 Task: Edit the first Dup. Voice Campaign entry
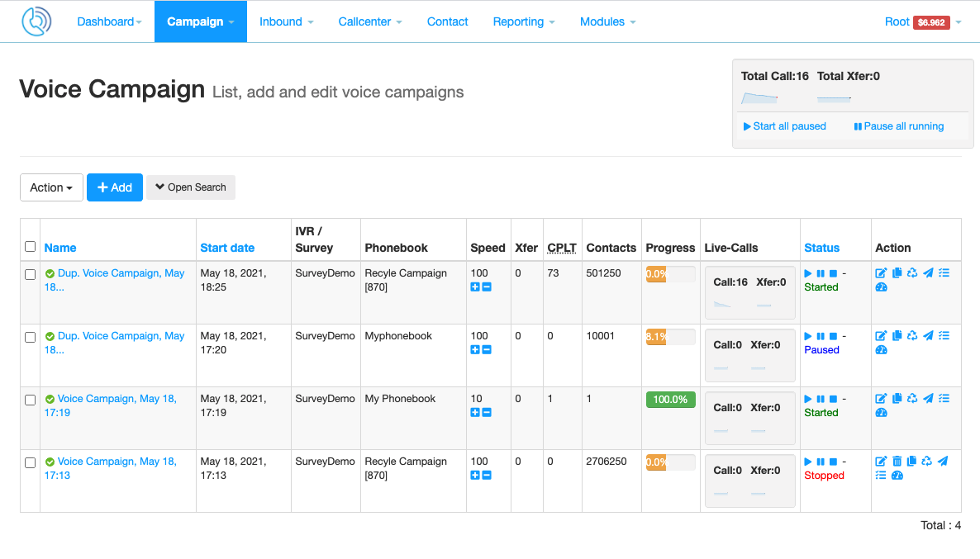(x=881, y=272)
